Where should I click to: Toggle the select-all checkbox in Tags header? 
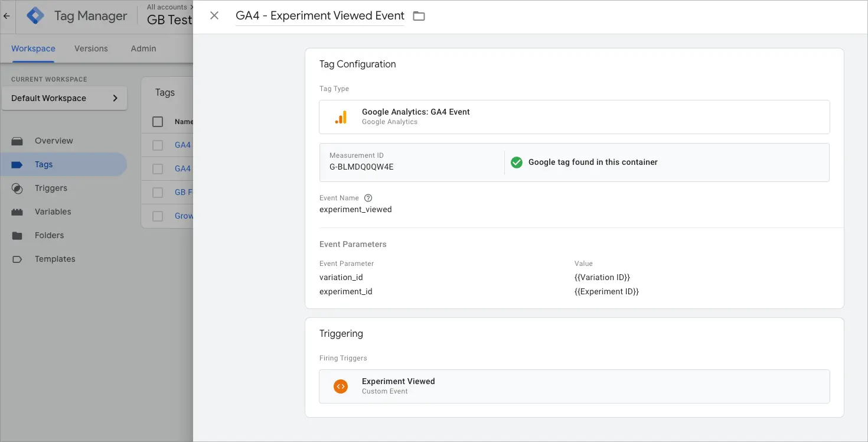click(158, 122)
